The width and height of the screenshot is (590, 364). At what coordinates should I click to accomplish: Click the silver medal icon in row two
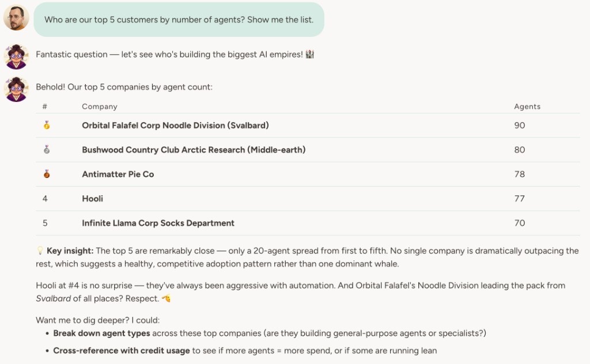click(x=46, y=150)
